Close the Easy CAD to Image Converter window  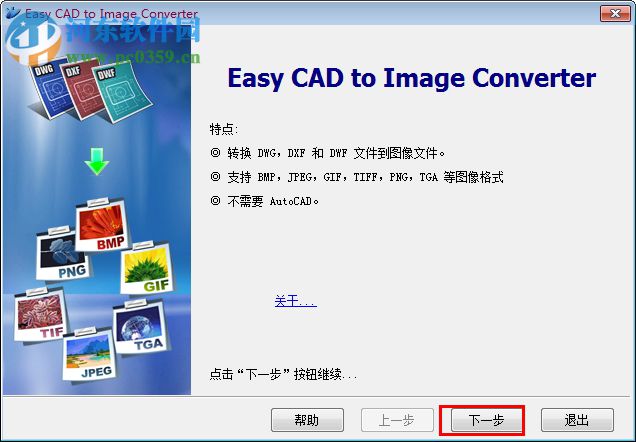point(615,13)
